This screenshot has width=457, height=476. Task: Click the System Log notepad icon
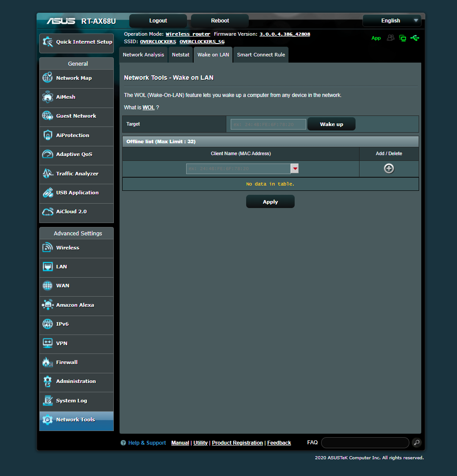pos(48,400)
